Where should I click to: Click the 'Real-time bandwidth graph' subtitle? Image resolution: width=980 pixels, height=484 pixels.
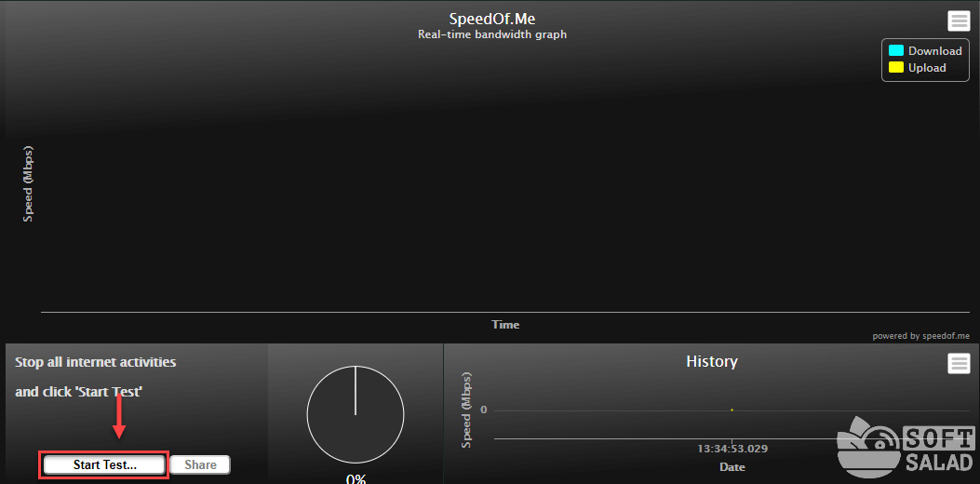492,34
